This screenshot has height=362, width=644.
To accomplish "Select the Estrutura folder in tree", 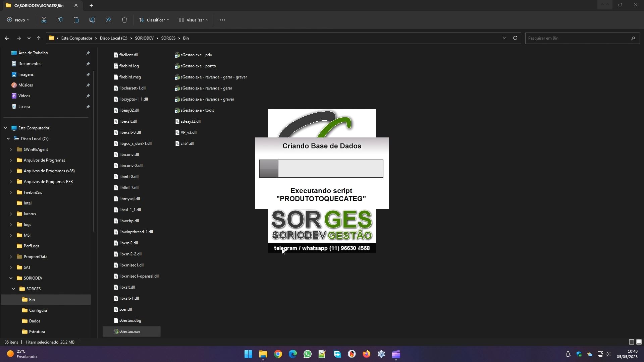I will pyautogui.click(x=37, y=332).
